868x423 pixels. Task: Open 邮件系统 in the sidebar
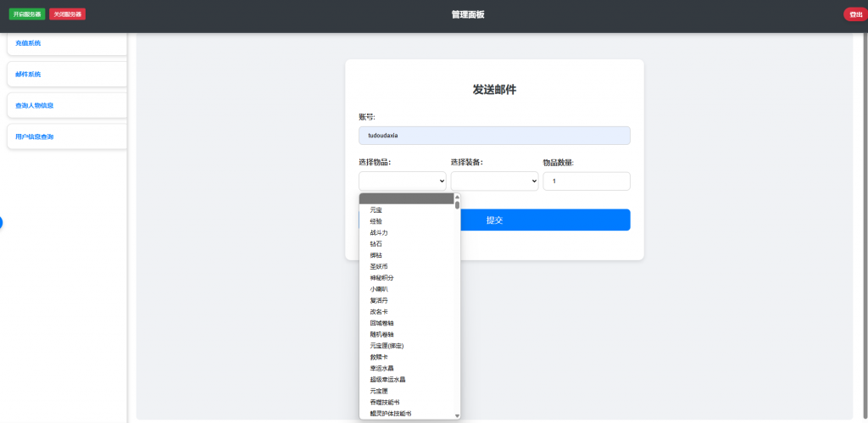click(66, 75)
